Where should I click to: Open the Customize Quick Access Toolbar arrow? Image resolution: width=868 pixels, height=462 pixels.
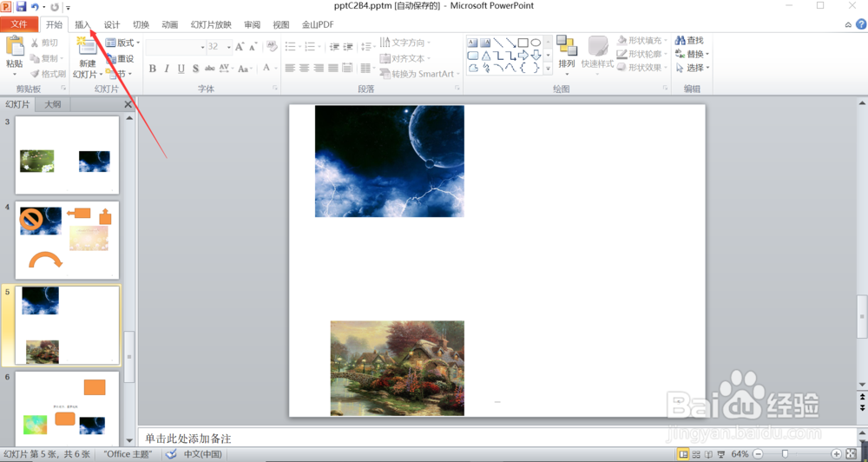tap(68, 8)
